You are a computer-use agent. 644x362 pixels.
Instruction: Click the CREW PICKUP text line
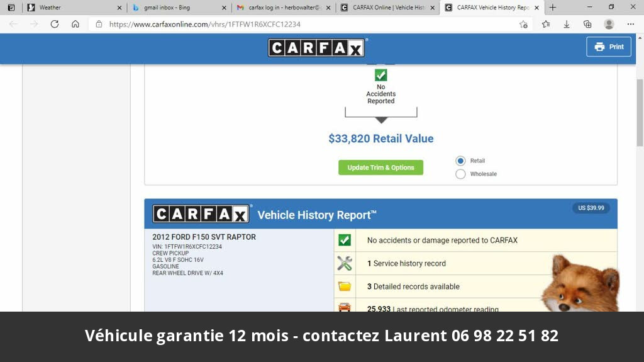point(170,253)
